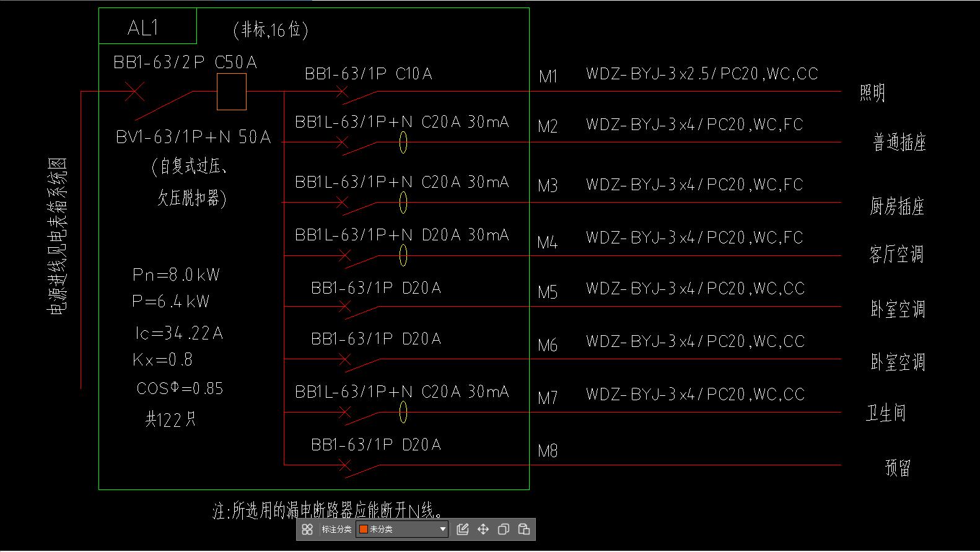The image size is (980, 552).
Task: Click the yellow leakage oval on the M2 line
Action: (x=403, y=142)
